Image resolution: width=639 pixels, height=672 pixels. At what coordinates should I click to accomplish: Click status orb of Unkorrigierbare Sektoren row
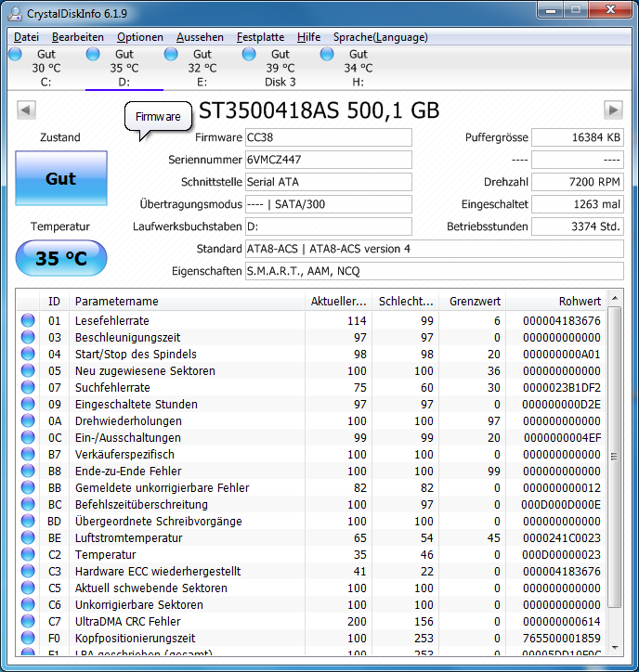pyautogui.click(x=28, y=605)
